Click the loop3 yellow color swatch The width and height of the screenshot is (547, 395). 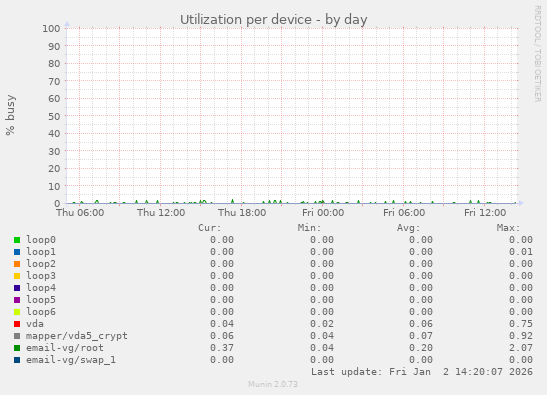[17, 276]
